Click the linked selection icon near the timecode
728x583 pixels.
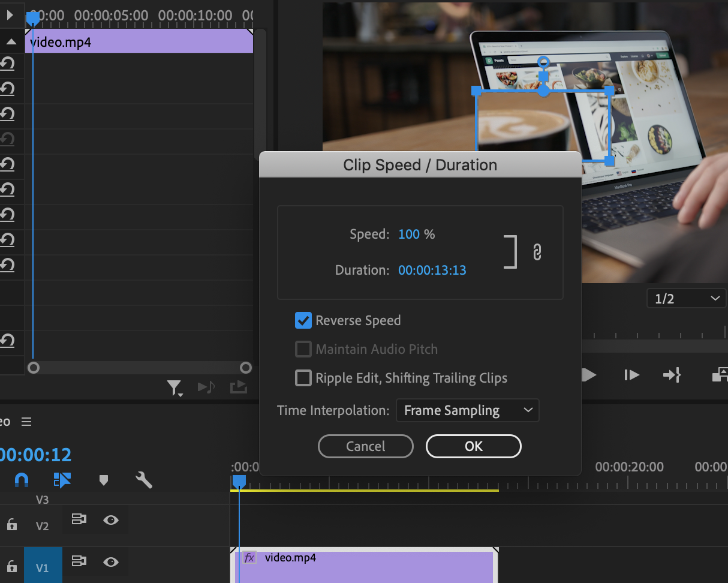pyautogui.click(x=62, y=480)
